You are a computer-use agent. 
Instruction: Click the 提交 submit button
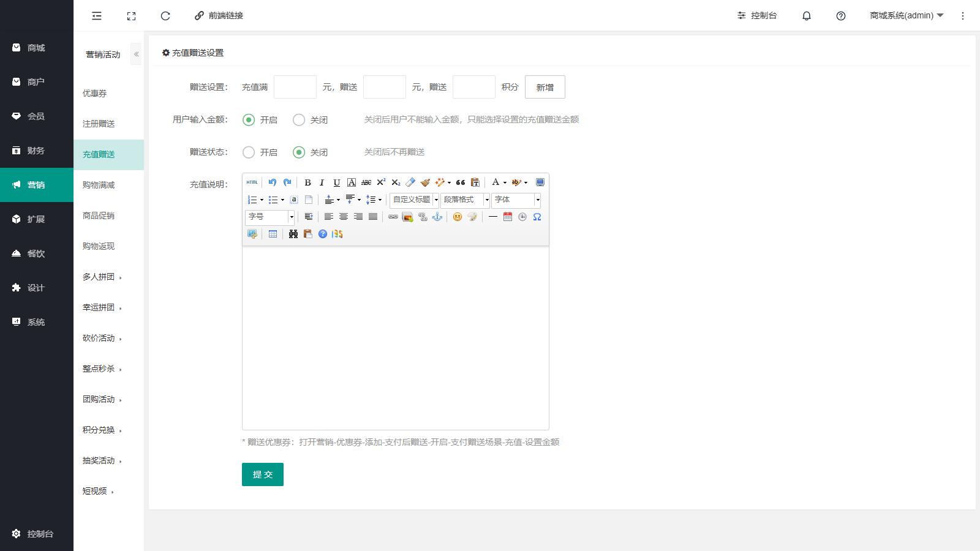click(263, 474)
